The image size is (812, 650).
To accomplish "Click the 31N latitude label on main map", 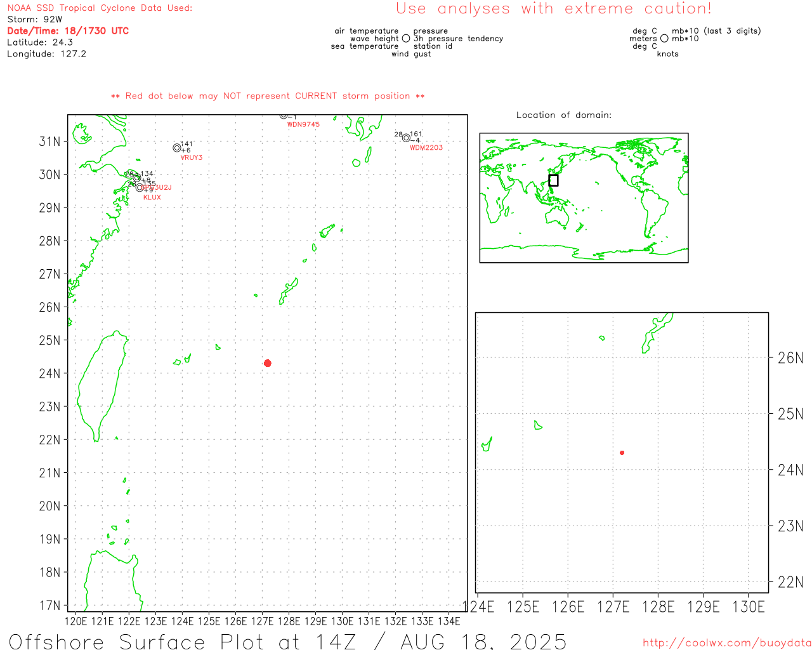I will click(50, 142).
